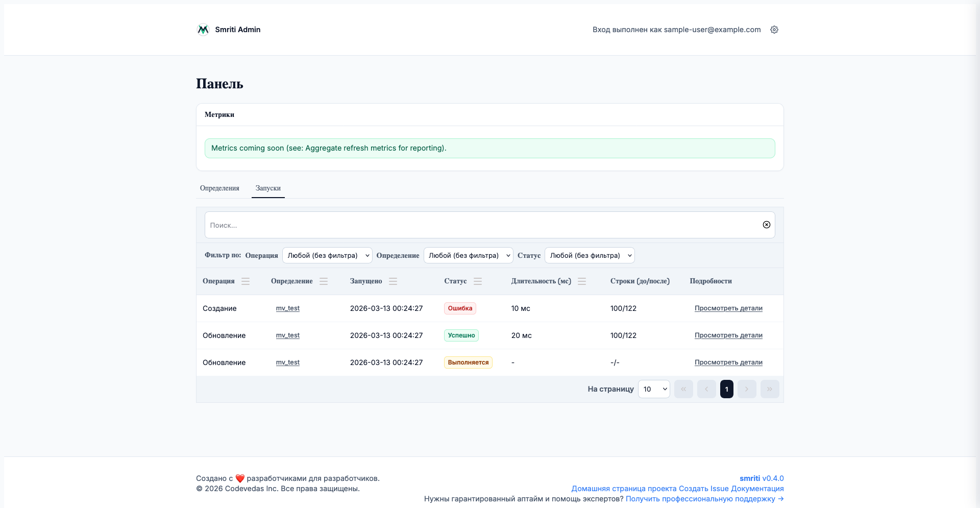Image resolution: width=980 pixels, height=508 pixels.
Task: Click the last page double-arrow button
Action: click(x=770, y=389)
